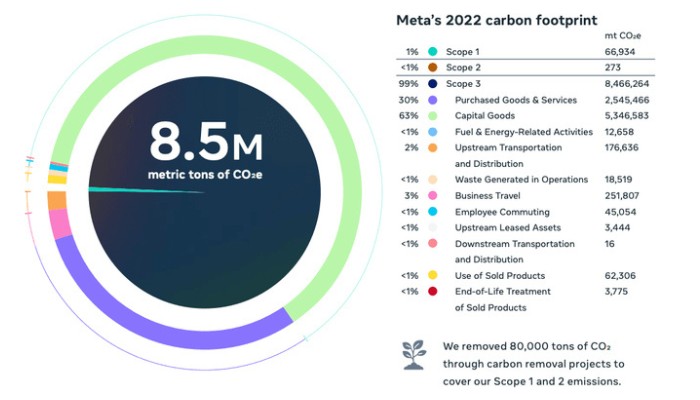Viewport: 700px width, 400px height.
Task: Click the value 62,306
Action: pyautogui.click(x=620, y=275)
